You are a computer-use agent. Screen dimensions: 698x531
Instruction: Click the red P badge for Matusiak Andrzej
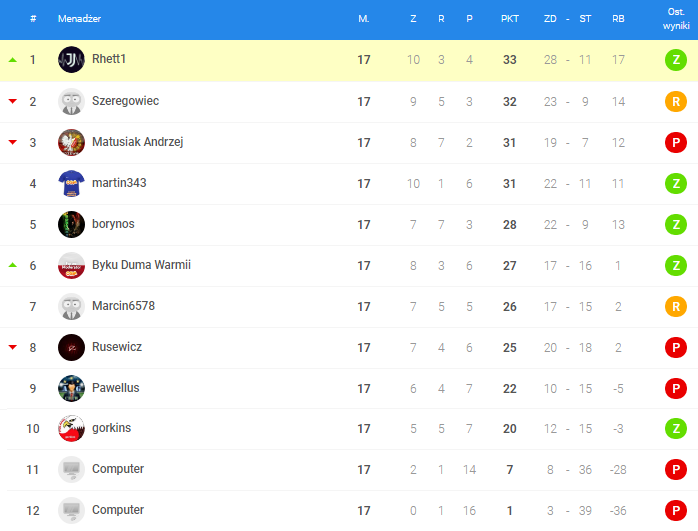(x=676, y=142)
